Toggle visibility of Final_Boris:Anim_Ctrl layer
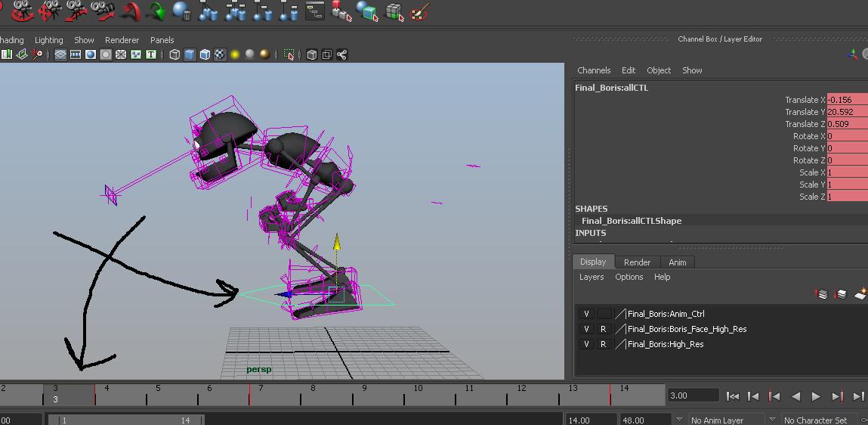868x425 pixels. (x=586, y=314)
